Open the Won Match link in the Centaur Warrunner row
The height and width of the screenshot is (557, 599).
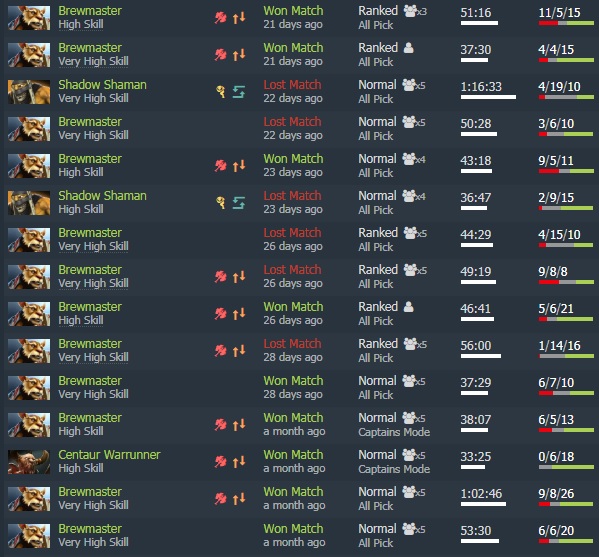coord(293,455)
